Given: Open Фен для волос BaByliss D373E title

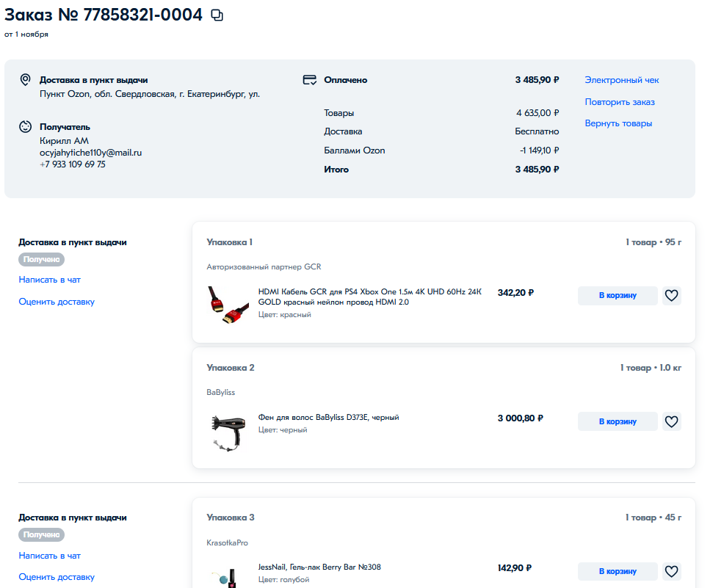Looking at the screenshot, I should 328,417.
